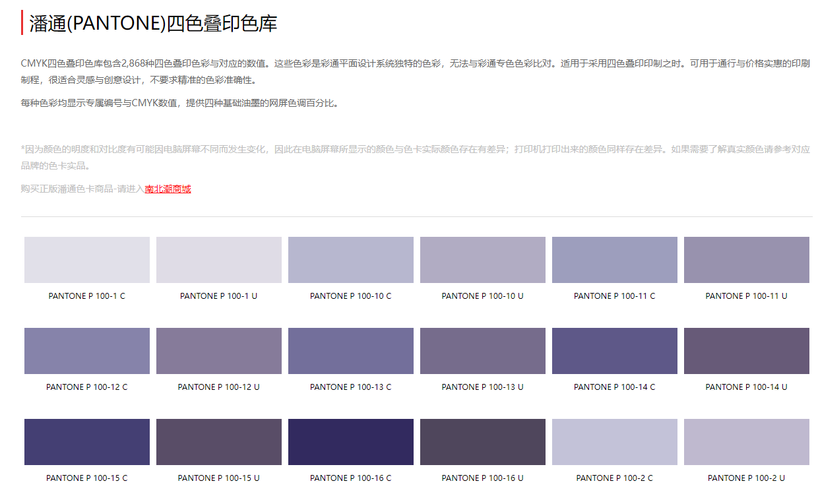Click the PANTONE P 100-16 U caption
The width and height of the screenshot is (816, 504).
[483, 478]
